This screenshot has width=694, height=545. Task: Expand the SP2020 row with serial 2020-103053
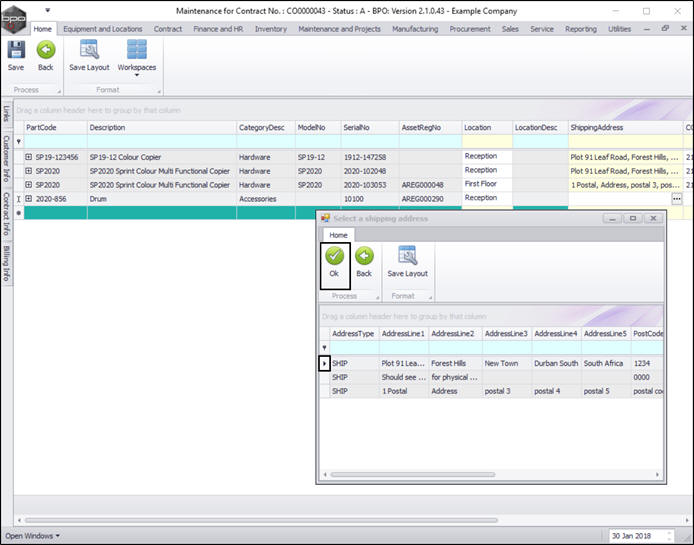[29, 185]
